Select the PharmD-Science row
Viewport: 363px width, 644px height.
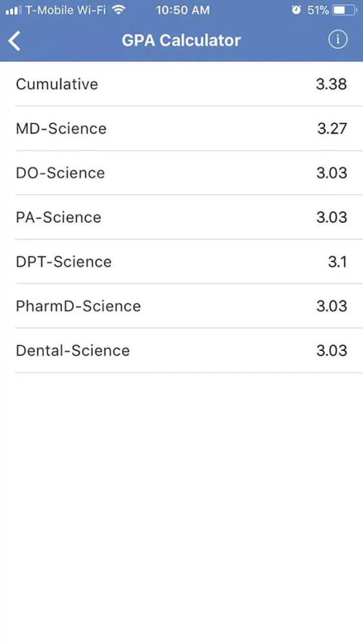181,305
